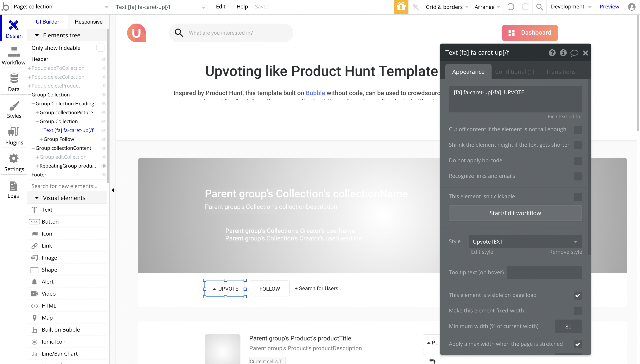Click the undo arrow icon
Image resolution: width=640 pixels, height=364 pixels.
point(511,7)
